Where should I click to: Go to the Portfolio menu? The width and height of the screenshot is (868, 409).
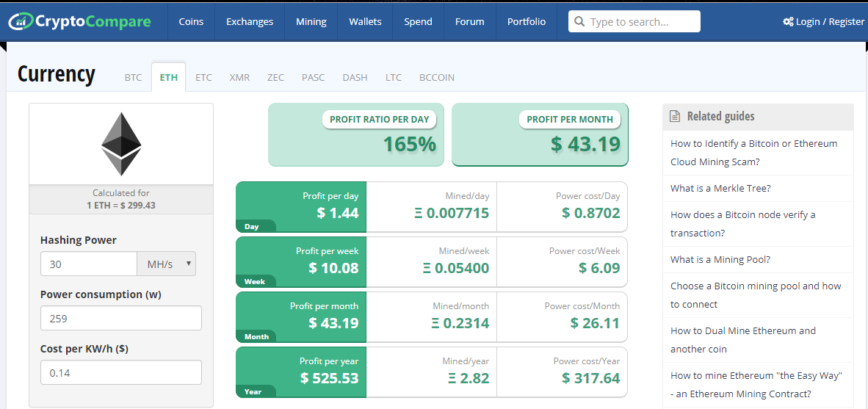pyautogui.click(x=527, y=22)
